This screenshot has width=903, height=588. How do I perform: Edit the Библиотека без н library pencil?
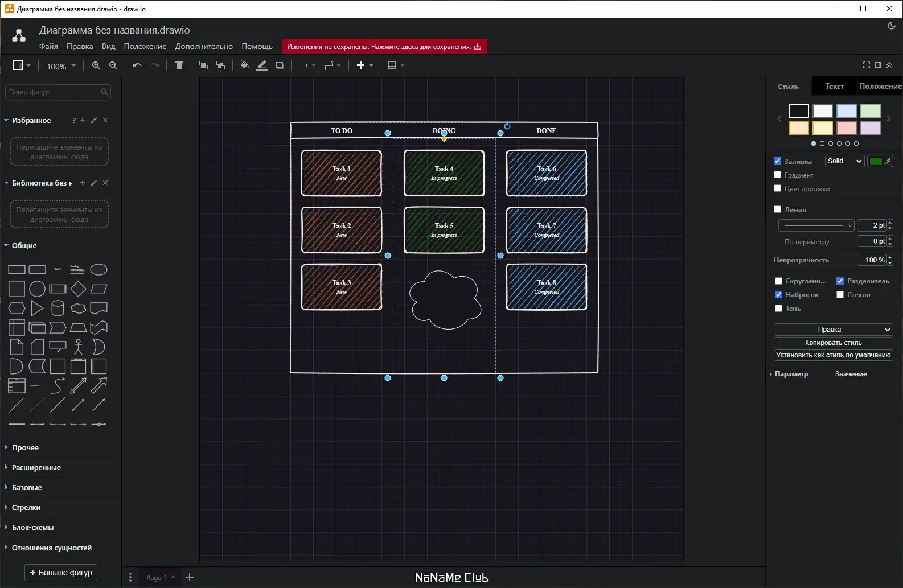click(94, 183)
